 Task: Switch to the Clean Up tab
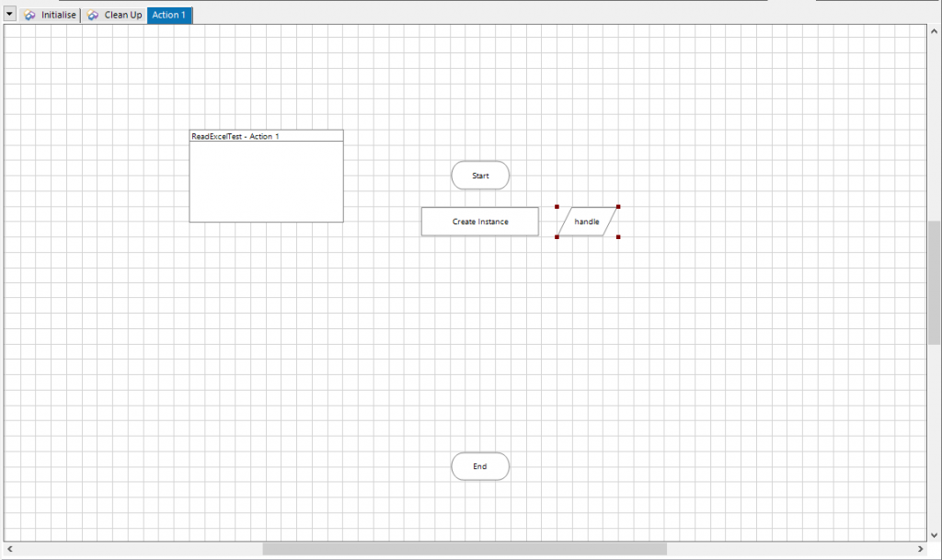[x=114, y=15]
